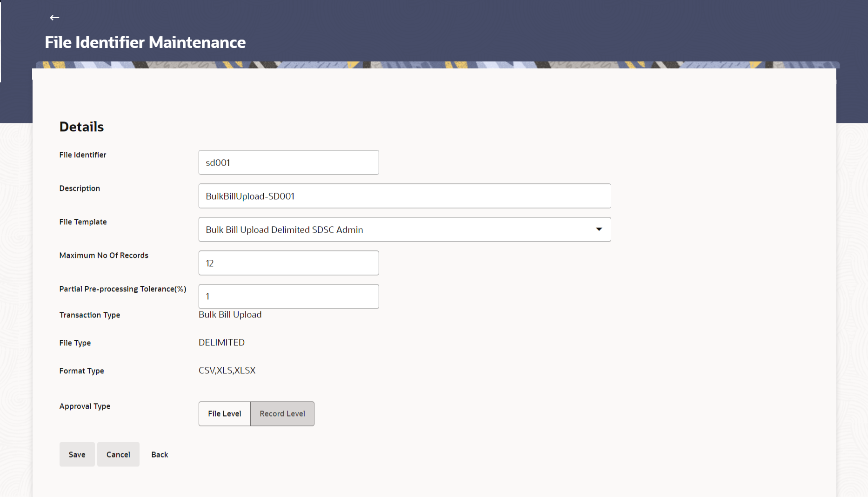The height and width of the screenshot is (499, 868).
Task: Focus the Description input field
Action: [405, 196]
